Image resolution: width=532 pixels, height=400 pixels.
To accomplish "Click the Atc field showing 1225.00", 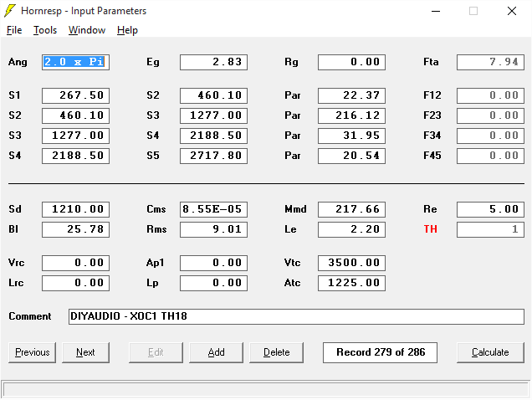I will pyautogui.click(x=351, y=283).
